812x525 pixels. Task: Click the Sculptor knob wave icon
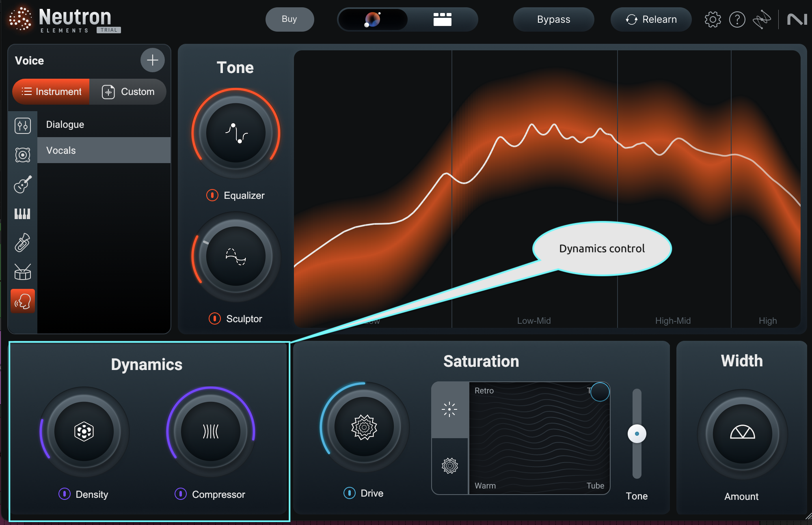pyautogui.click(x=236, y=256)
